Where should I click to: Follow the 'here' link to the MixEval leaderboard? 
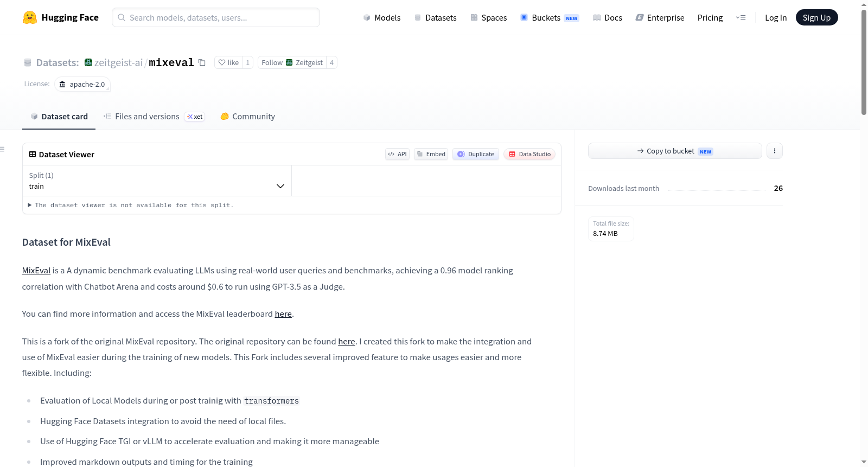[x=283, y=314]
